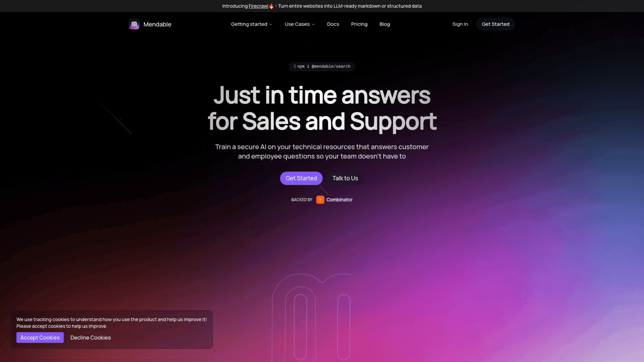Click the Sign In link
This screenshot has width=644, height=362.
tap(460, 24)
